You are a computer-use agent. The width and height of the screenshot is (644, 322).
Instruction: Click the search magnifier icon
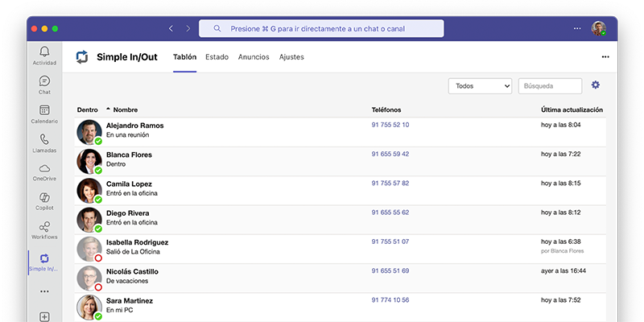click(x=217, y=28)
